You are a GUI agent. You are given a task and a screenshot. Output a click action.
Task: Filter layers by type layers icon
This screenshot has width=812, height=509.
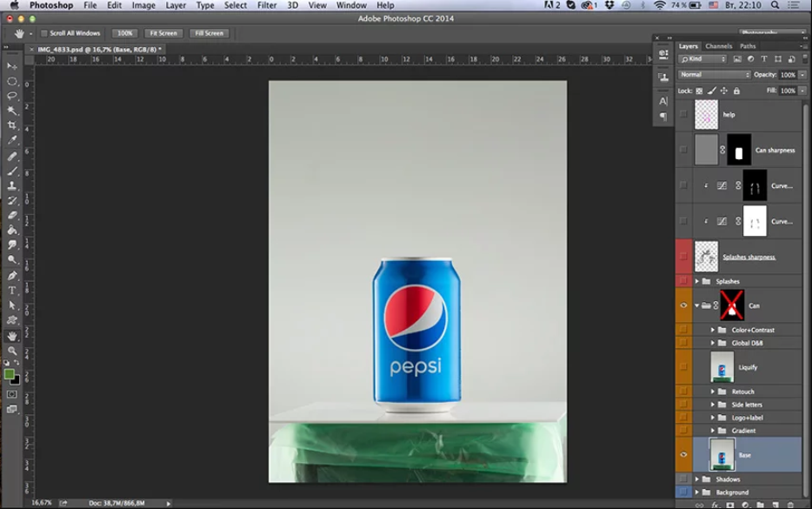tap(764, 59)
